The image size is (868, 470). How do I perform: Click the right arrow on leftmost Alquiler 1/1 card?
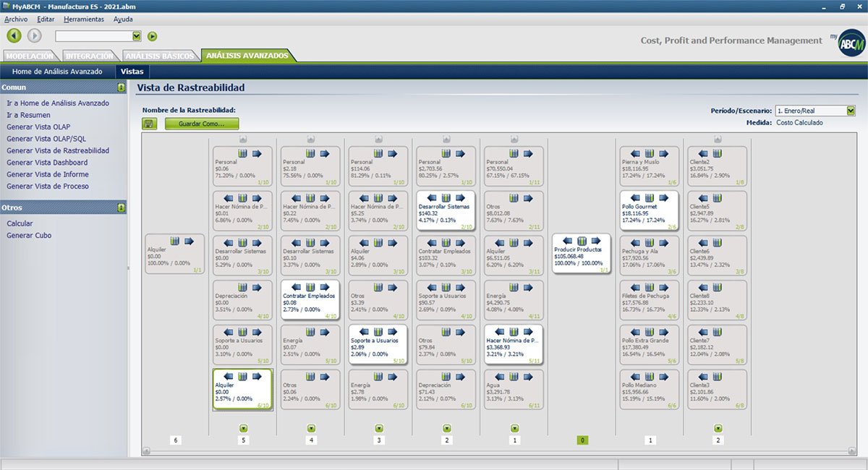pos(189,241)
